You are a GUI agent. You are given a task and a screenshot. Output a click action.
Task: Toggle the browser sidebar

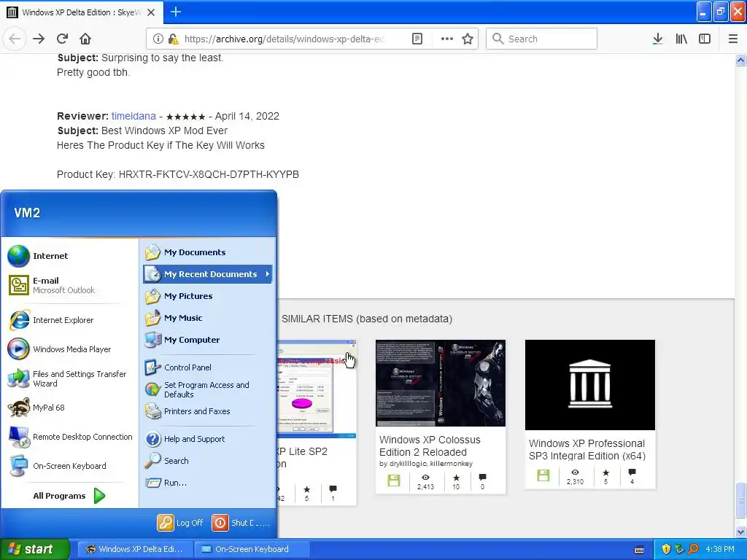pyautogui.click(x=705, y=39)
